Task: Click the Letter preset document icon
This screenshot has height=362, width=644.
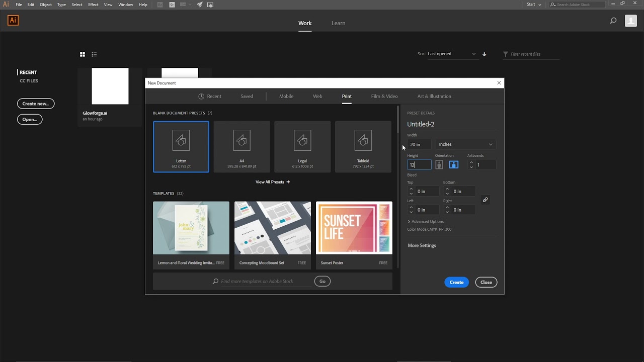Action: (x=181, y=140)
